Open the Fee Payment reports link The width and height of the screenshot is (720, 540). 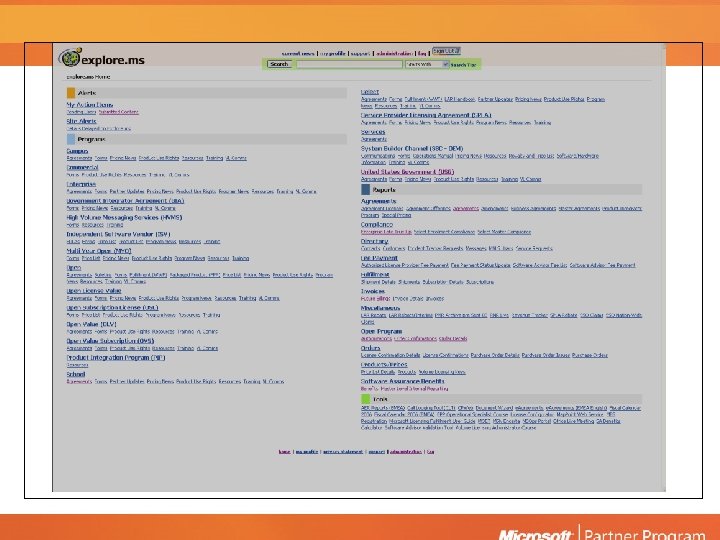click(x=379, y=258)
